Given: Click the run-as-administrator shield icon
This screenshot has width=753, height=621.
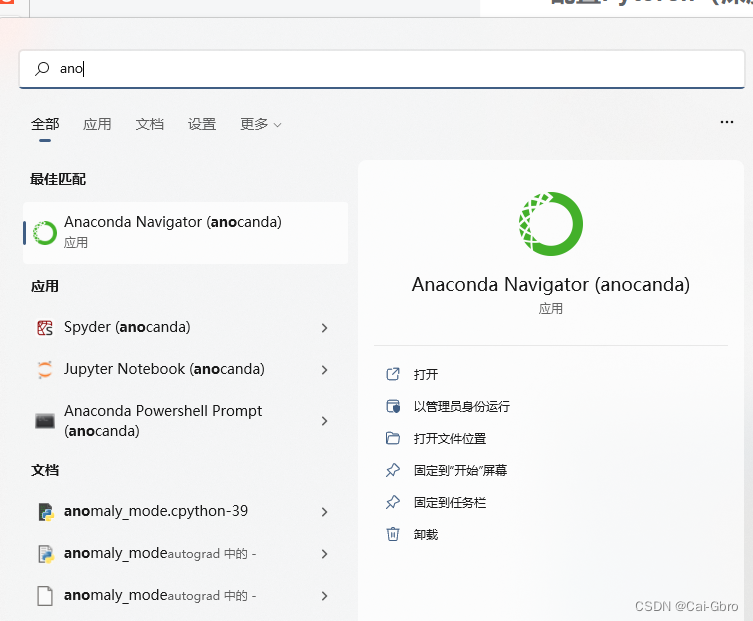Looking at the screenshot, I should pyautogui.click(x=393, y=406).
